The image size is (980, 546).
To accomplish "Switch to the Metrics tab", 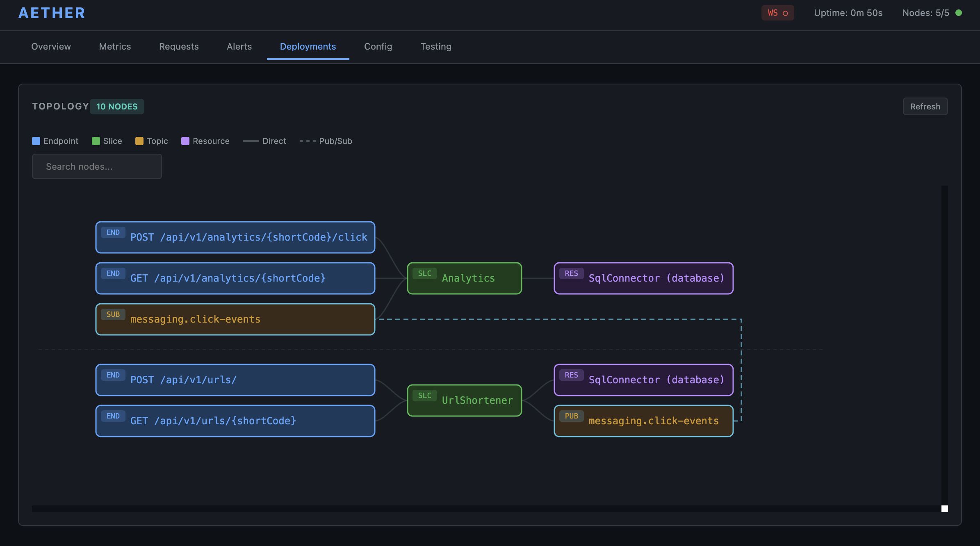I will 115,46.
